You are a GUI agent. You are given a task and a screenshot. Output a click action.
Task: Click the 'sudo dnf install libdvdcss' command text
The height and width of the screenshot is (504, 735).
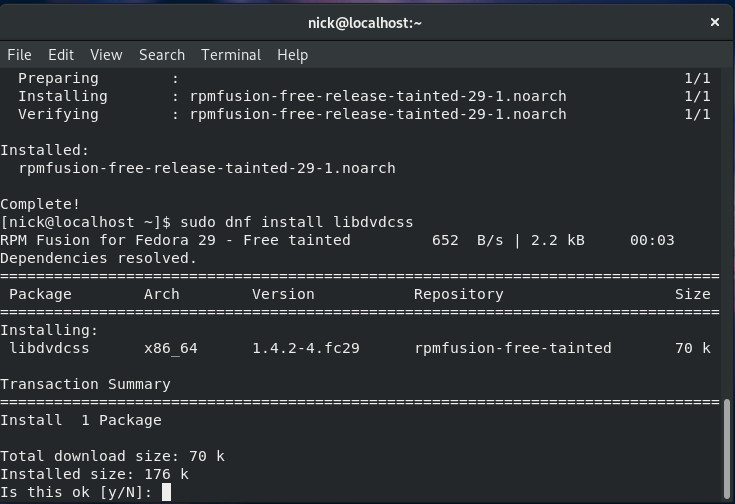coord(297,222)
